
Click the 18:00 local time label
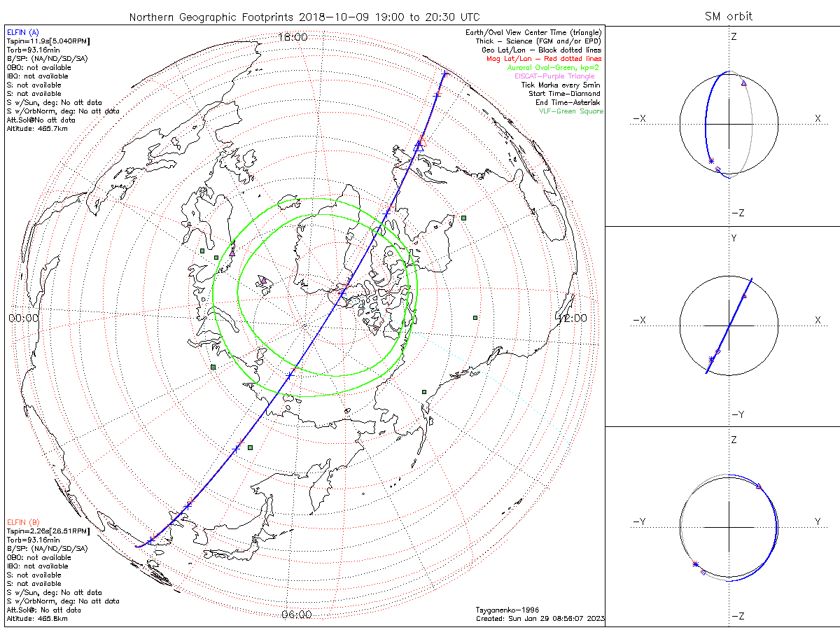(293, 37)
